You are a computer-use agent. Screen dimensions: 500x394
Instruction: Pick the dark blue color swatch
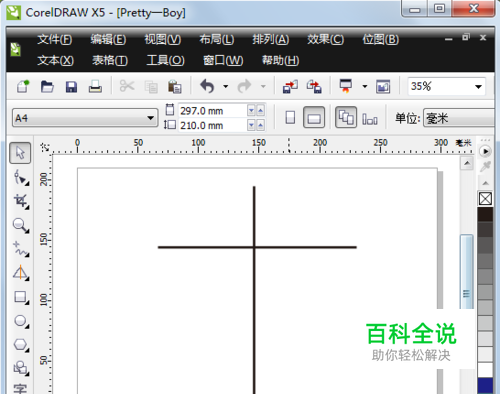485,386
